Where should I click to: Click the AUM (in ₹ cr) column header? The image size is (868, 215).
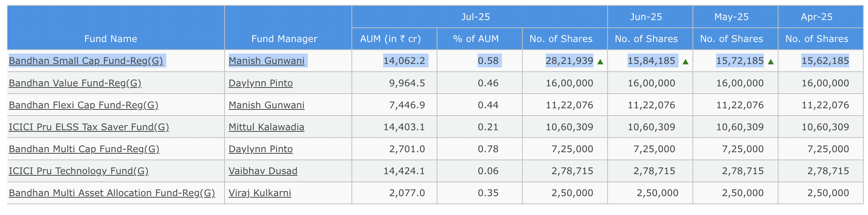point(390,39)
